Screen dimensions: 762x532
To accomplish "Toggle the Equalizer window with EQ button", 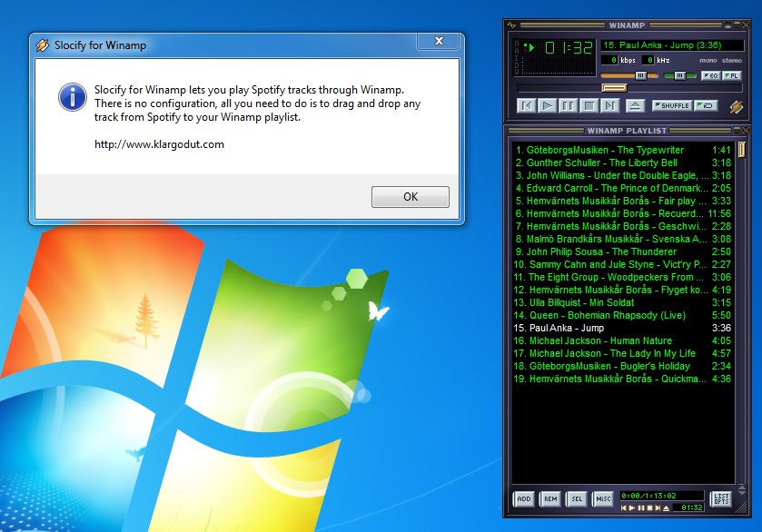I will click(x=711, y=75).
